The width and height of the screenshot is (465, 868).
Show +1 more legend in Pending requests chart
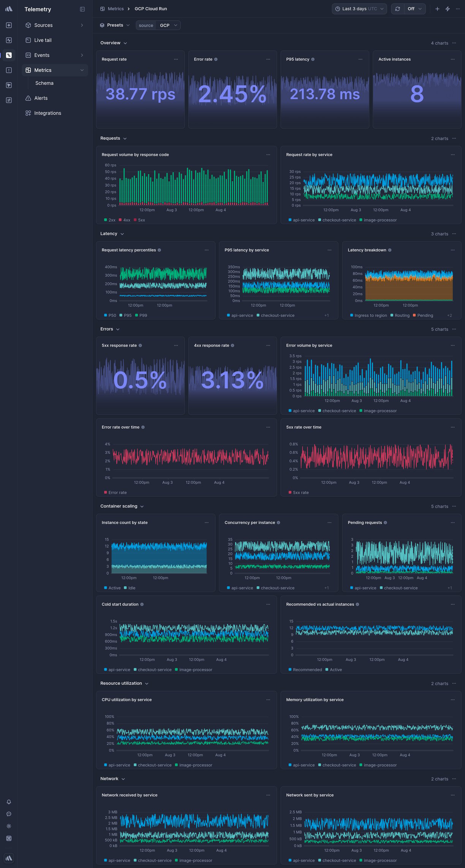450,588
